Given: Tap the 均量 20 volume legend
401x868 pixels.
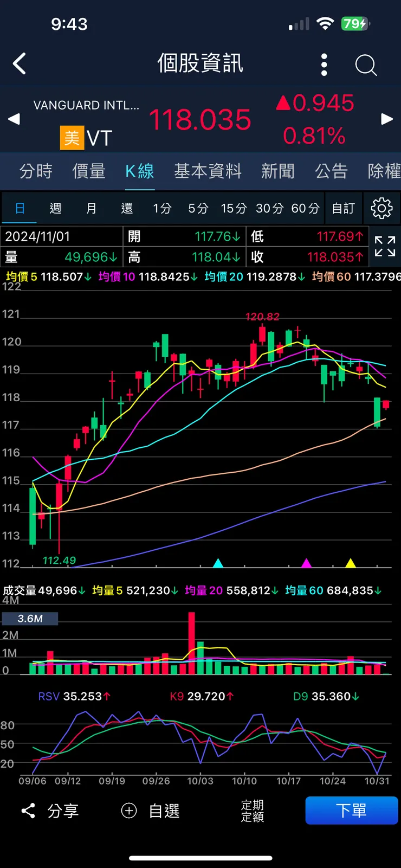Looking at the screenshot, I should coord(232,590).
